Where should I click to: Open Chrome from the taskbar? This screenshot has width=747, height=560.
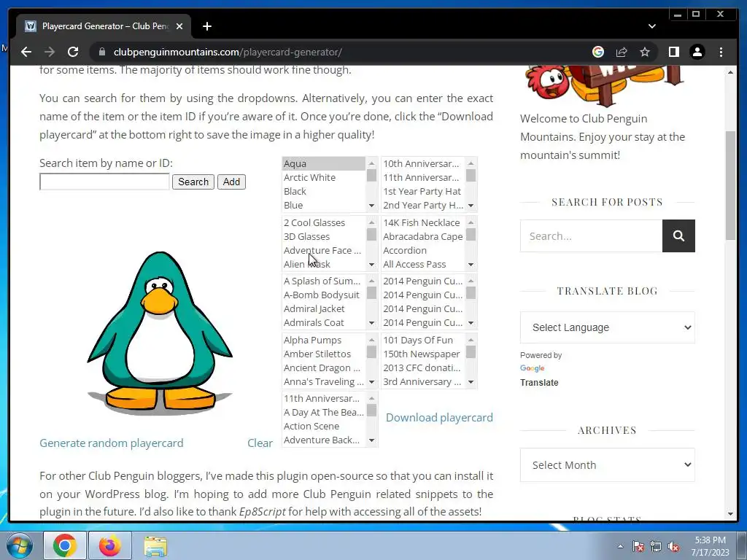tap(65, 545)
